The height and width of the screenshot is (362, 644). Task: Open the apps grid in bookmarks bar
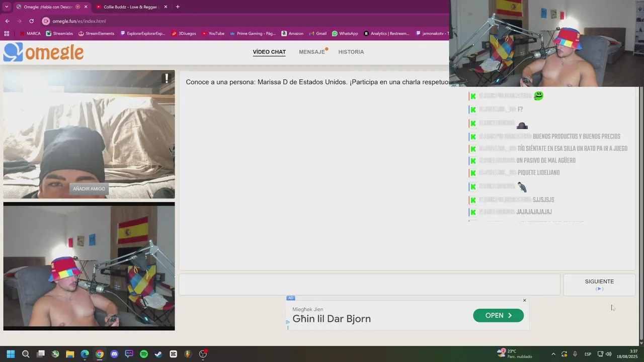tap(7, 34)
